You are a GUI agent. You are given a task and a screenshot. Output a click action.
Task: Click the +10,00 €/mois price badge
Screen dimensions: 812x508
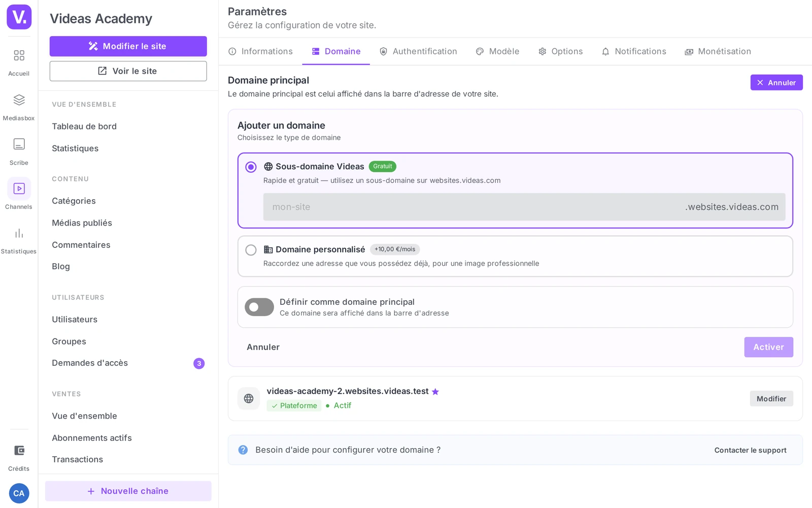click(395, 249)
